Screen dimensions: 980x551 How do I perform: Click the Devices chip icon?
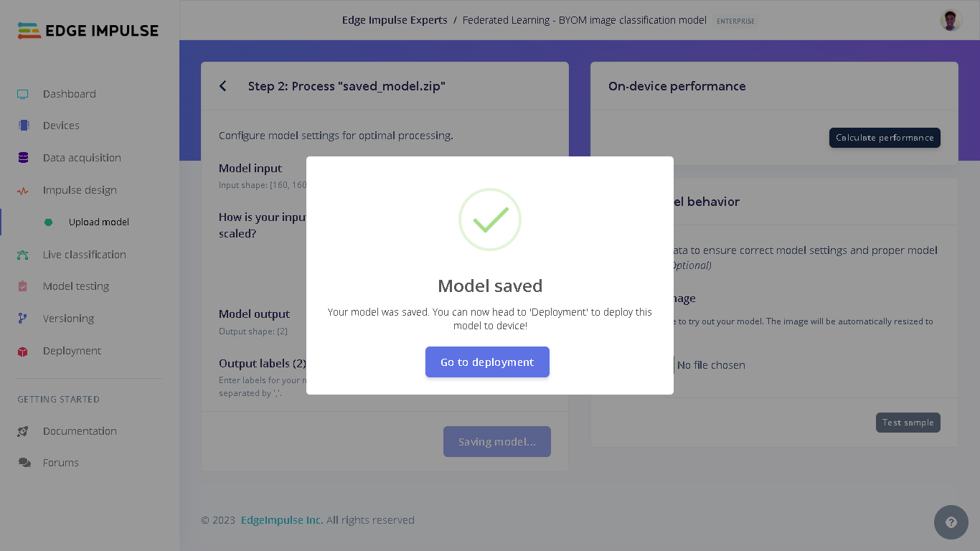click(x=24, y=126)
